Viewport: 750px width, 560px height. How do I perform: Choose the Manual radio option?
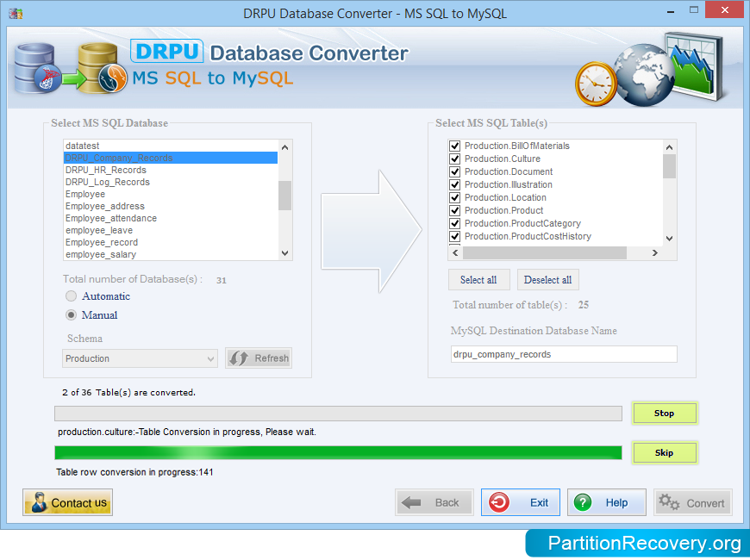72,315
